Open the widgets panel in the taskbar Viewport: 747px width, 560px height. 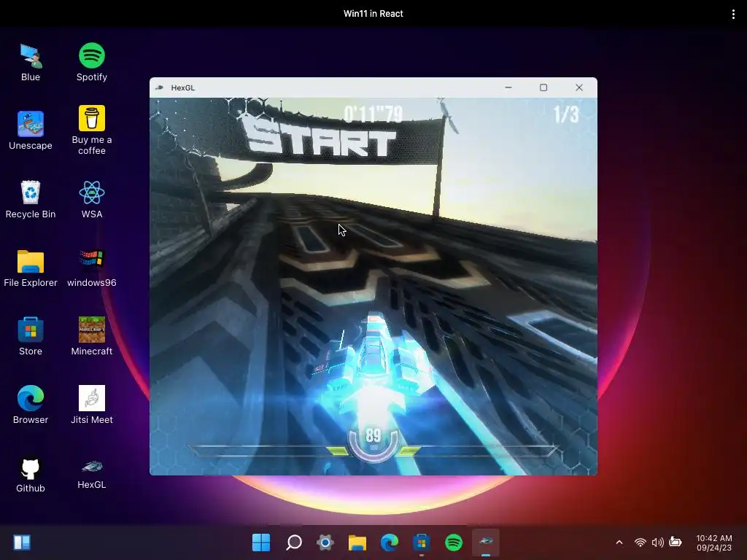(x=22, y=542)
